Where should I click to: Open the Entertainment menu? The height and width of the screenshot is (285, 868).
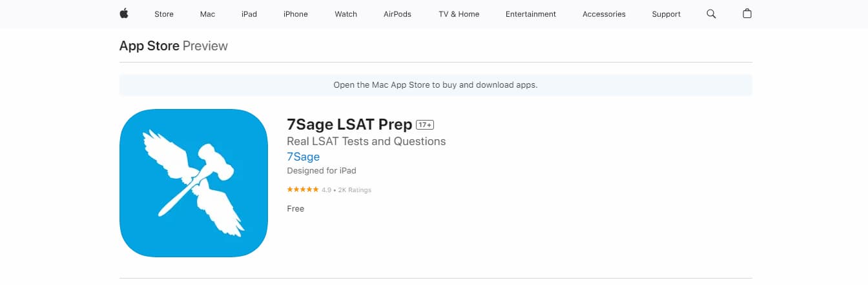531,14
